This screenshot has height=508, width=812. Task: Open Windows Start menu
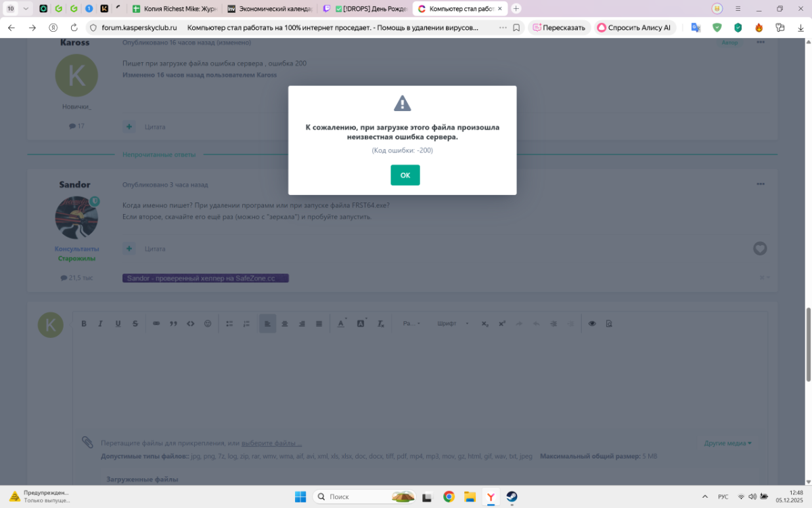tap(300, 496)
